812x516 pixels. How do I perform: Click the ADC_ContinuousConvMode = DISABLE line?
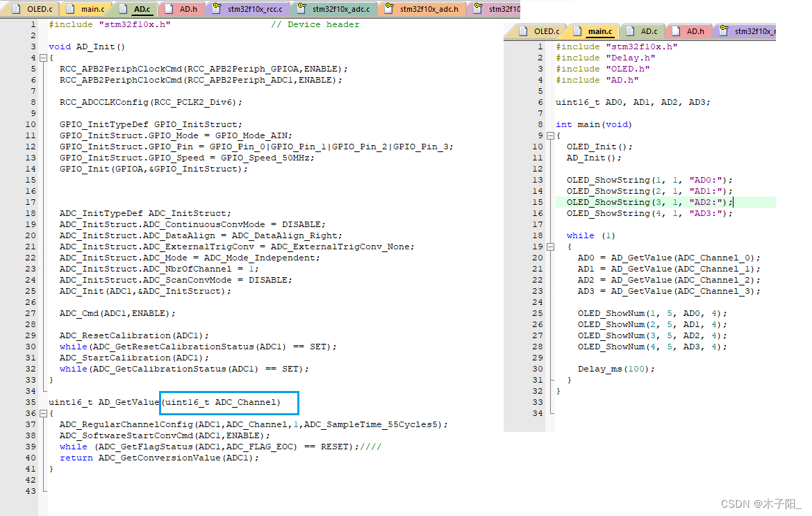click(x=192, y=224)
